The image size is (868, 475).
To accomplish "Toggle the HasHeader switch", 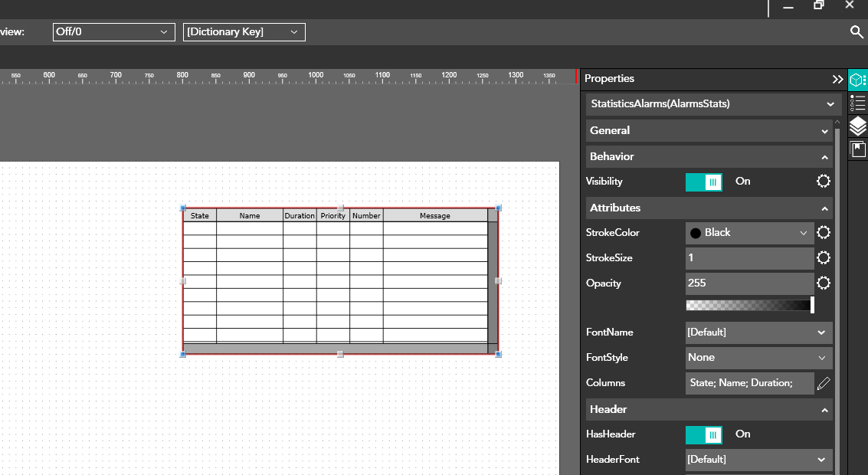I will pyautogui.click(x=703, y=434).
